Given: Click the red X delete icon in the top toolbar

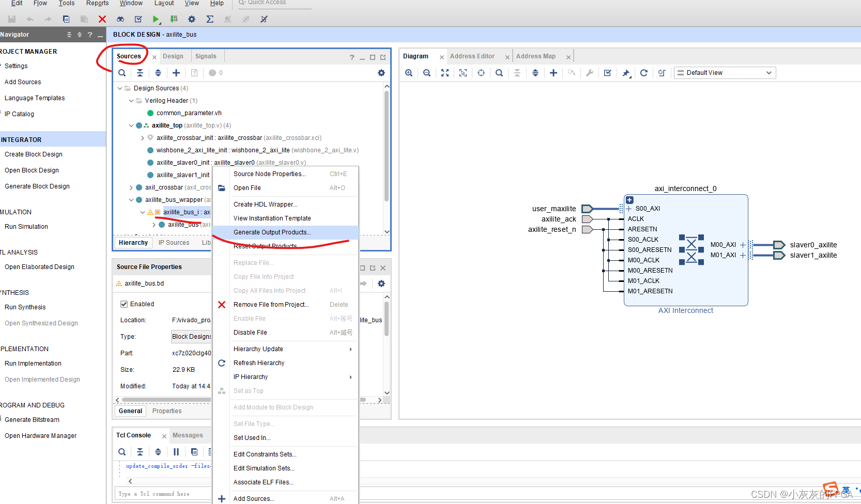Looking at the screenshot, I should 102,19.
